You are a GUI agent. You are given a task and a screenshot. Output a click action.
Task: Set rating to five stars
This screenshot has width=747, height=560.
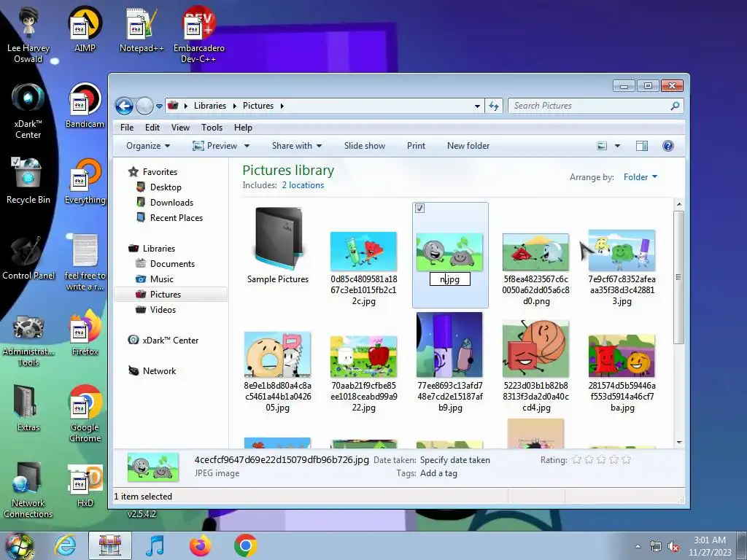[x=626, y=459]
